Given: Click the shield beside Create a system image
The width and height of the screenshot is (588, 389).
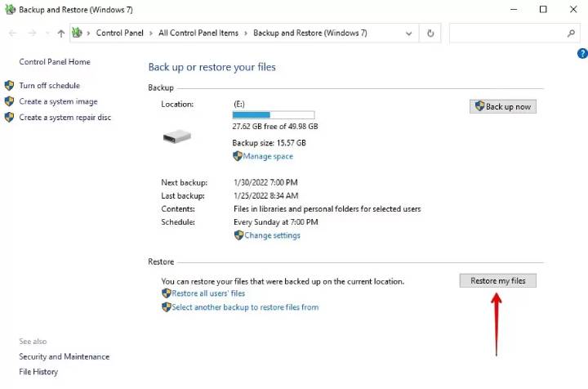Looking at the screenshot, I should [x=9, y=101].
